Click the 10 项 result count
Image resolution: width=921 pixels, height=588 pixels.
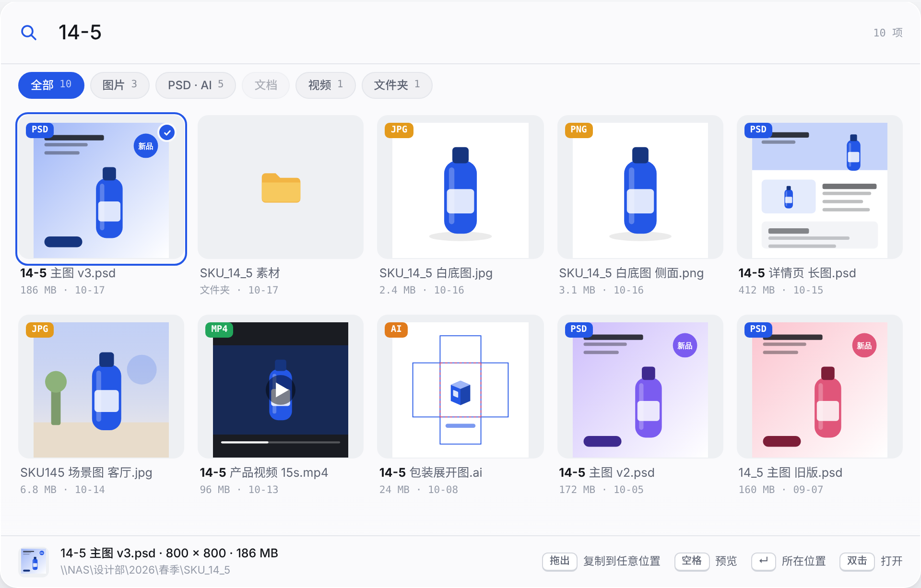pyautogui.click(x=888, y=33)
